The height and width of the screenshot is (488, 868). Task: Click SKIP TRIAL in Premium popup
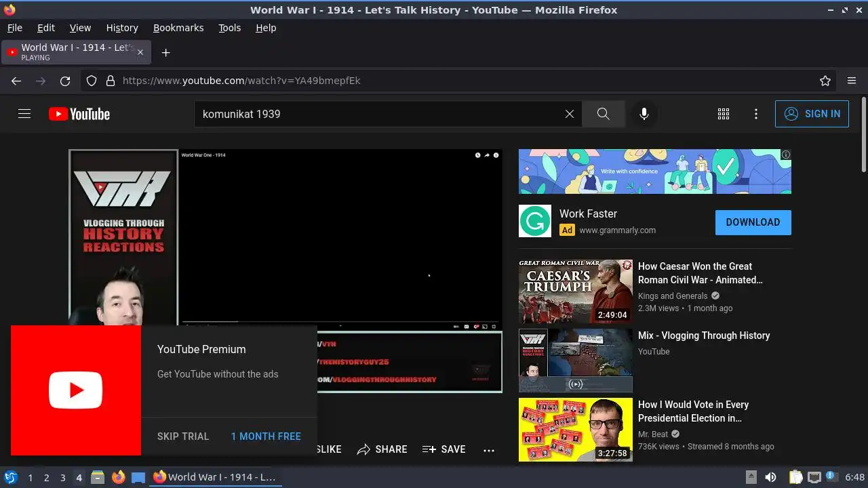(183, 436)
